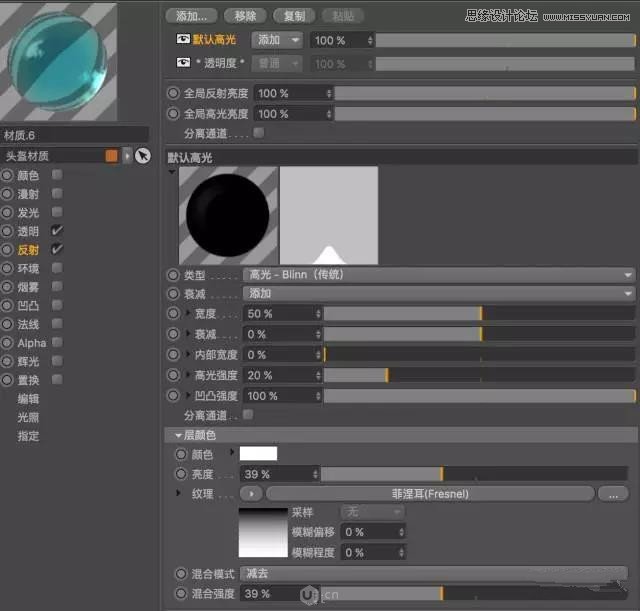Click the circle icon before 颜色 channel

pyautogui.click(x=7, y=176)
